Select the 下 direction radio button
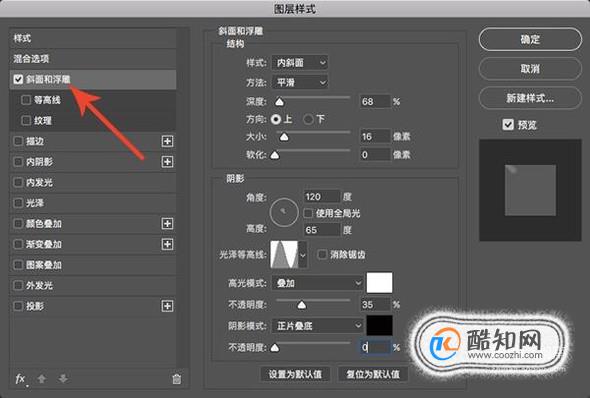Screen dimensions: 590x398 (308, 119)
